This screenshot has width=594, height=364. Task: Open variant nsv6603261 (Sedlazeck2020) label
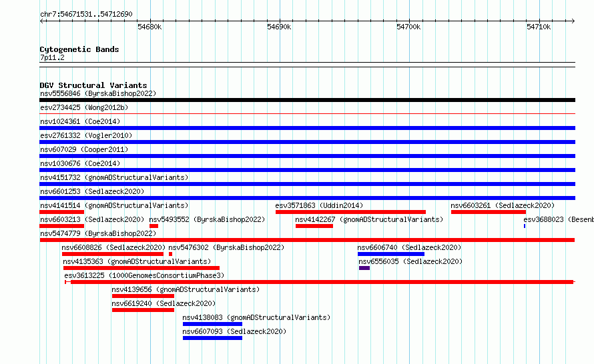tap(503, 205)
